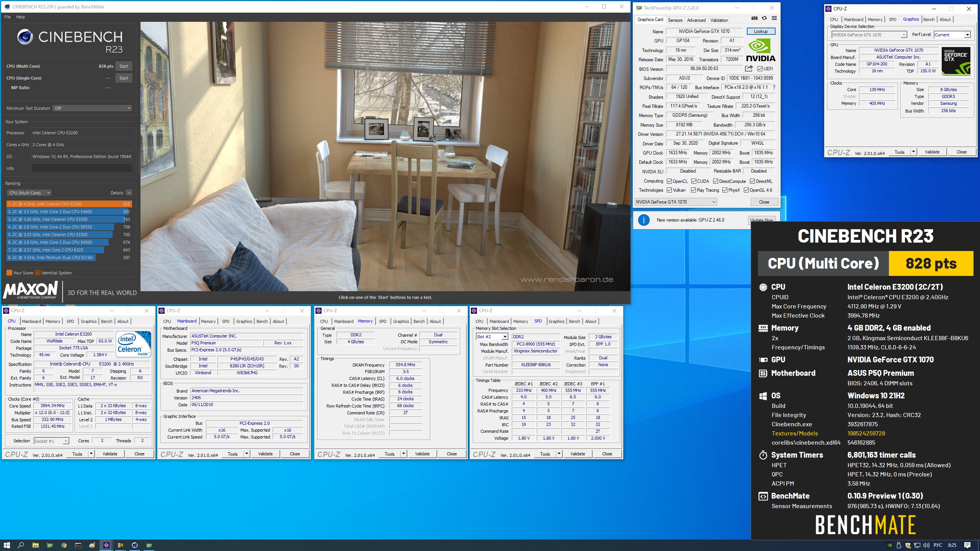This screenshot has width=980, height=551.
Task: Toggle the Vulkan checkbox
Action: [669, 190]
